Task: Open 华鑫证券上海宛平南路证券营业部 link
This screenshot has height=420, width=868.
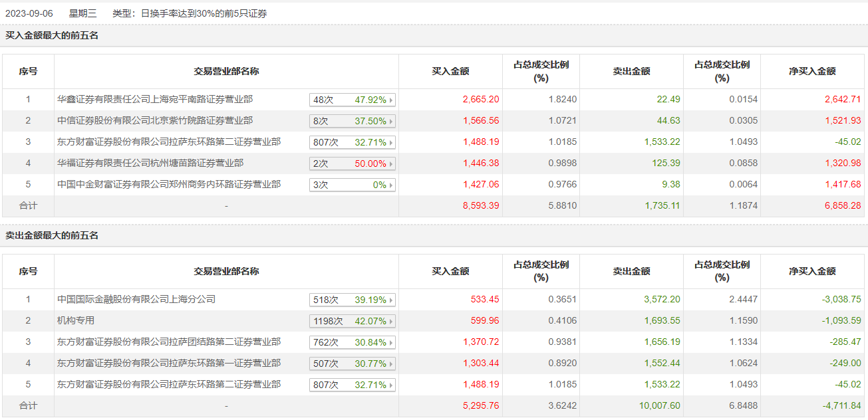Action: [x=155, y=100]
